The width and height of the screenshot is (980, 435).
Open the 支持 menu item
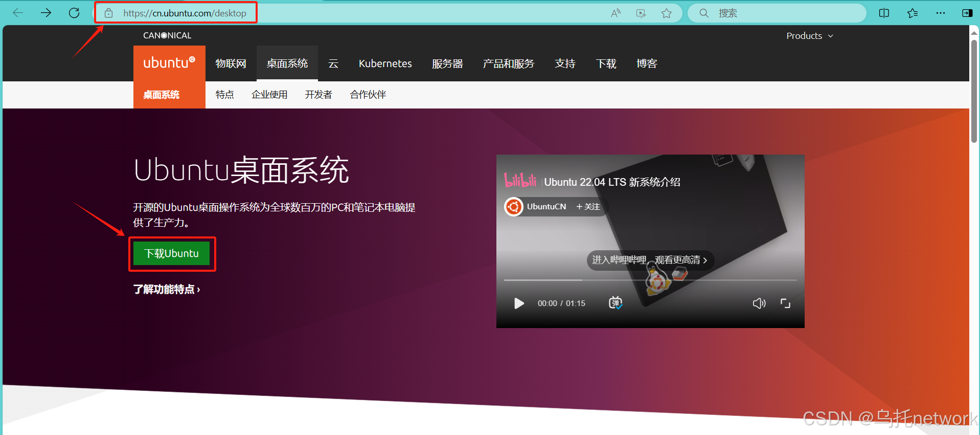point(565,63)
